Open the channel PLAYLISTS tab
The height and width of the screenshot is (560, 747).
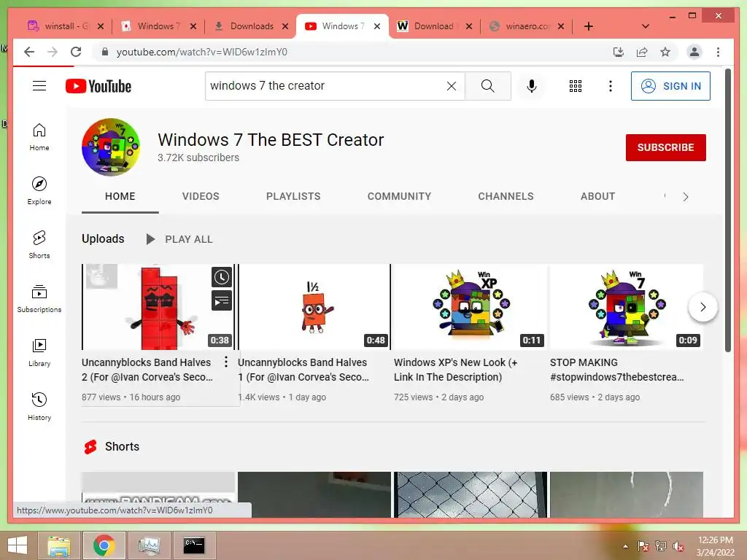(293, 196)
